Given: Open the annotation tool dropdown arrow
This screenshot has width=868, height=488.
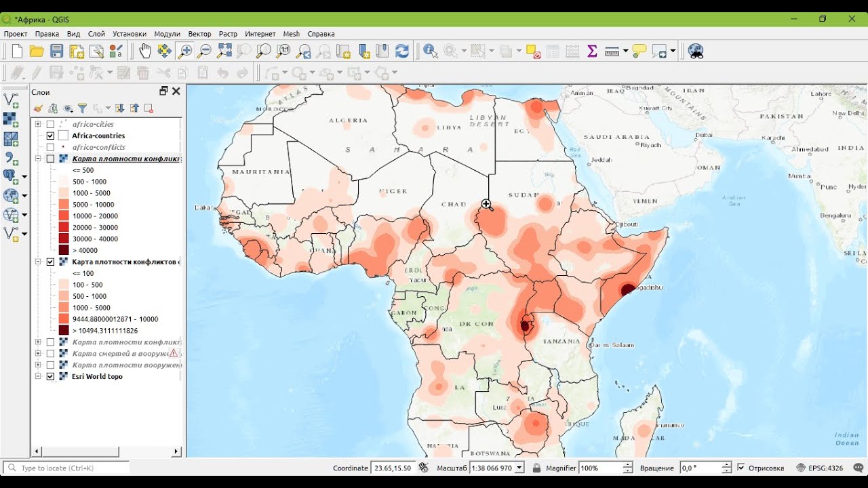Looking at the screenshot, I should (673, 51).
